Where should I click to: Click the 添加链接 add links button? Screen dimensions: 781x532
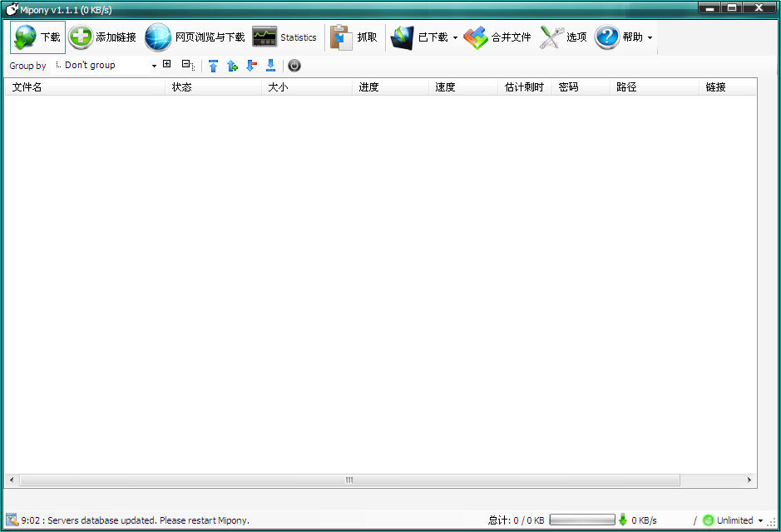point(102,37)
